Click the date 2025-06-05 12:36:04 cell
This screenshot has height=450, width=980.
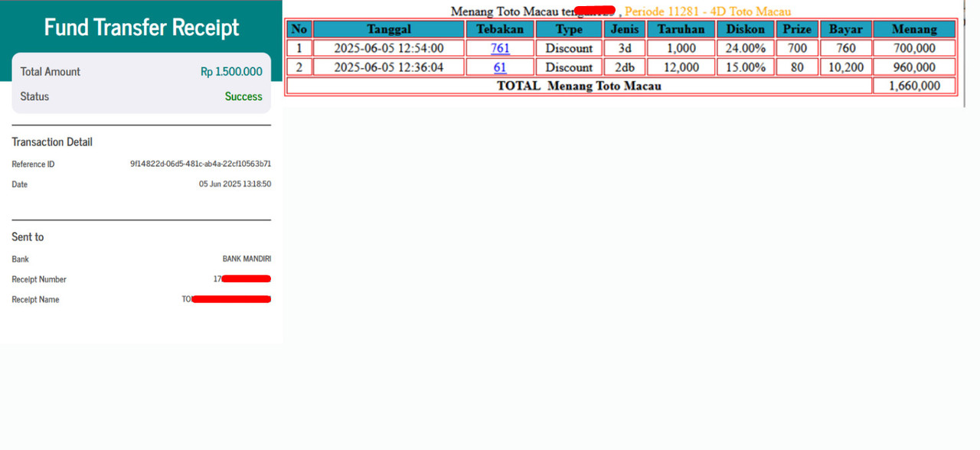[389, 67]
